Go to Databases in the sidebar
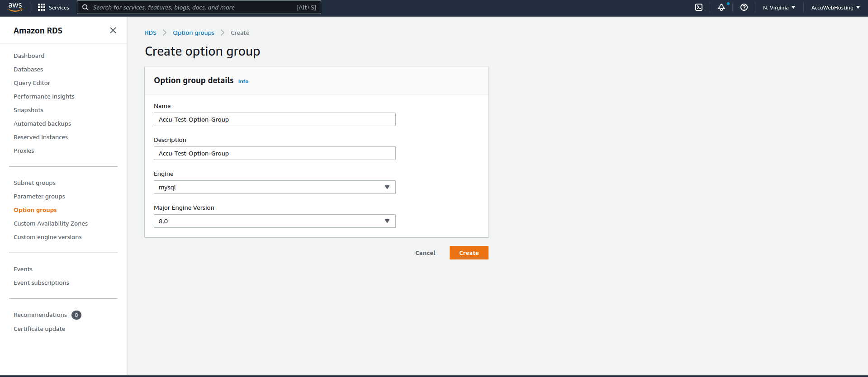The width and height of the screenshot is (868, 377). 28,69
